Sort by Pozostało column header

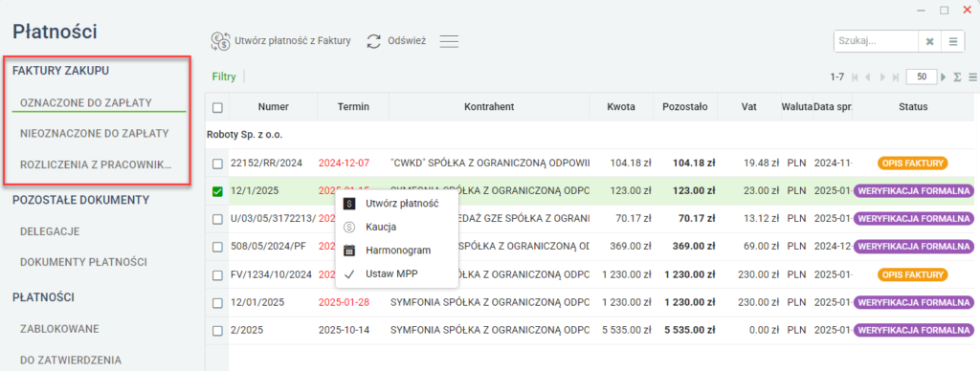[685, 107]
